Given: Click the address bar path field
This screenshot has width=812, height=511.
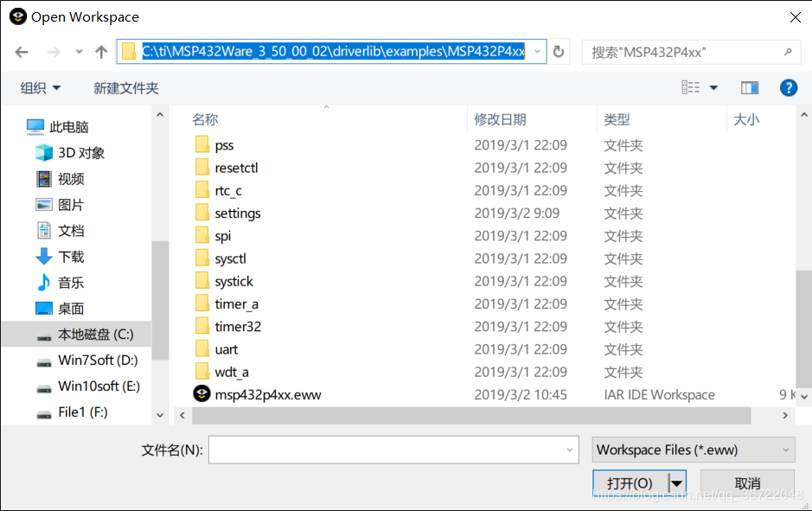Looking at the screenshot, I should click(x=333, y=52).
